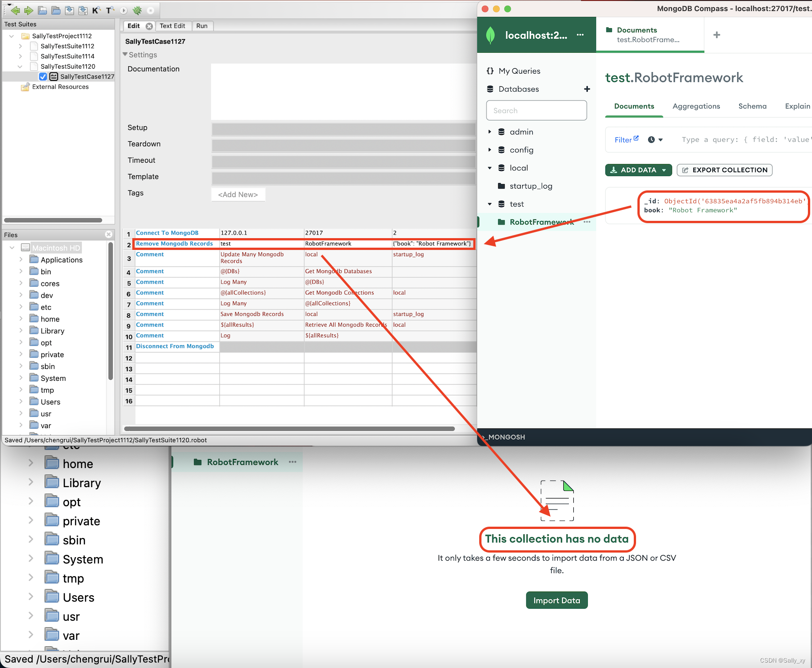812x668 pixels.
Task: Select the Disconnect From Mongodb cell
Action: [177, 347]
